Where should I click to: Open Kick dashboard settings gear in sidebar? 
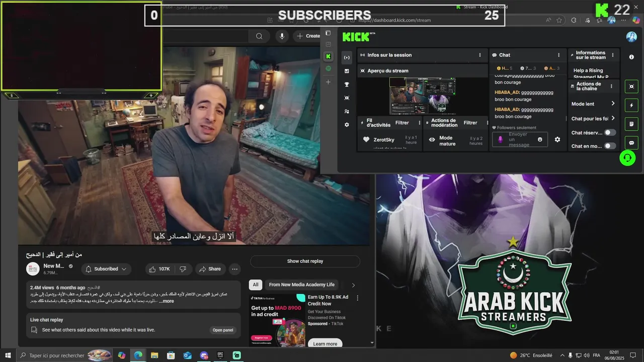click(x=347, y=125)
